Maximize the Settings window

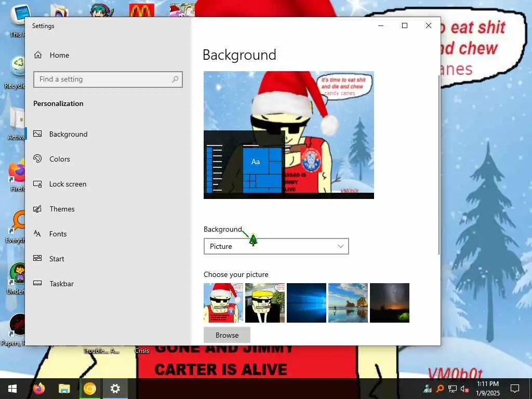[404, 26]
